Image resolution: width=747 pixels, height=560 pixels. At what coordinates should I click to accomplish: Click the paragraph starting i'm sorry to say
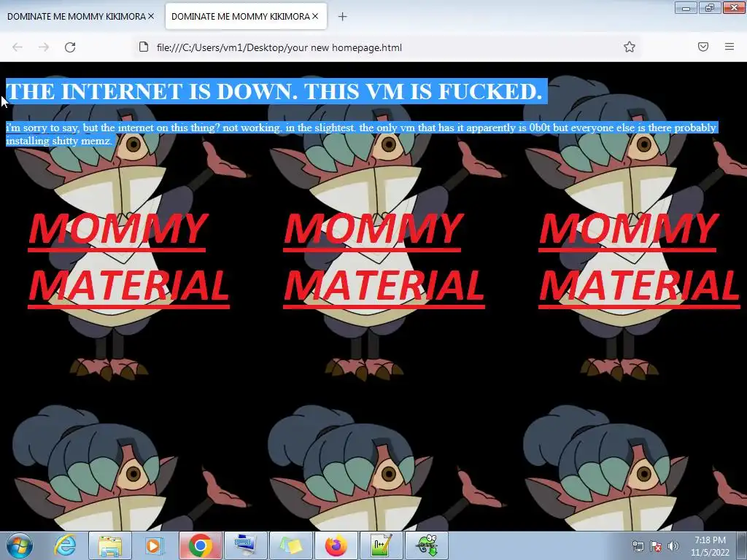click(x=361, y=134)
